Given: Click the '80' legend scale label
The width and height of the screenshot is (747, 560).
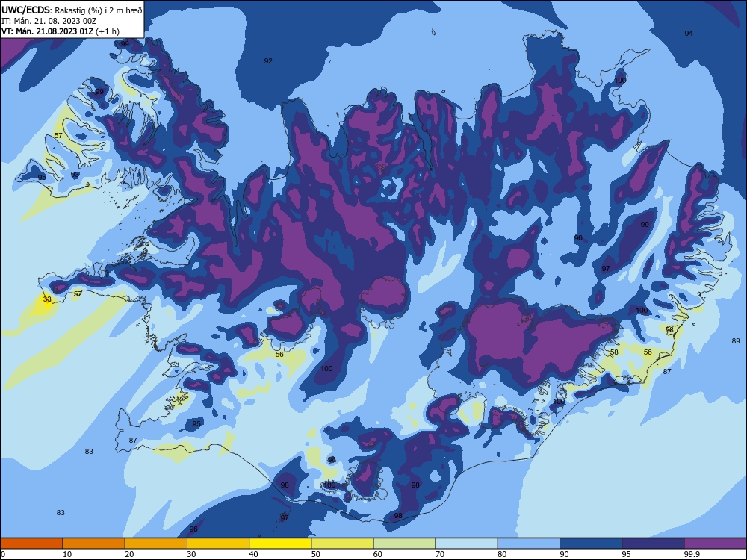Looking at the screenshot, I should coord(502,554).
